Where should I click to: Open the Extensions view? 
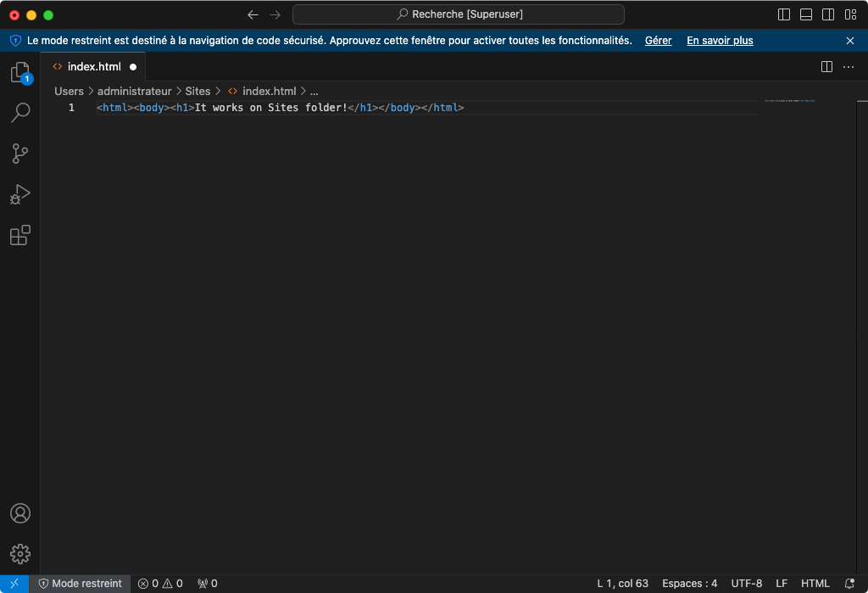pos(20,235)
